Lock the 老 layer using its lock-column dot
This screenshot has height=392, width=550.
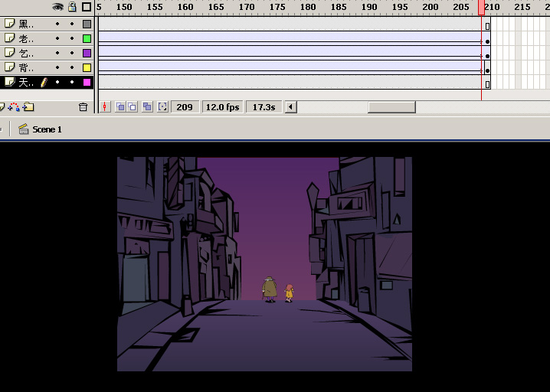pos(72,38)
